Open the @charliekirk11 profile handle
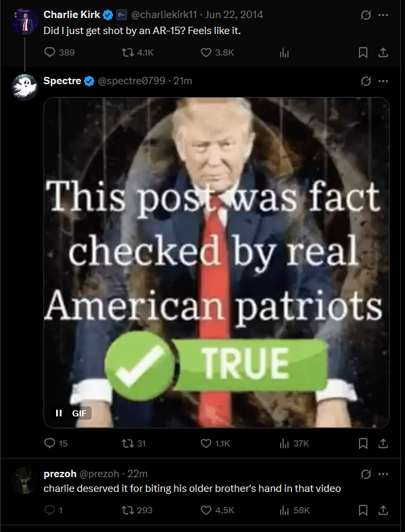Viewport: 405px width, 532px height. [164, 15]
